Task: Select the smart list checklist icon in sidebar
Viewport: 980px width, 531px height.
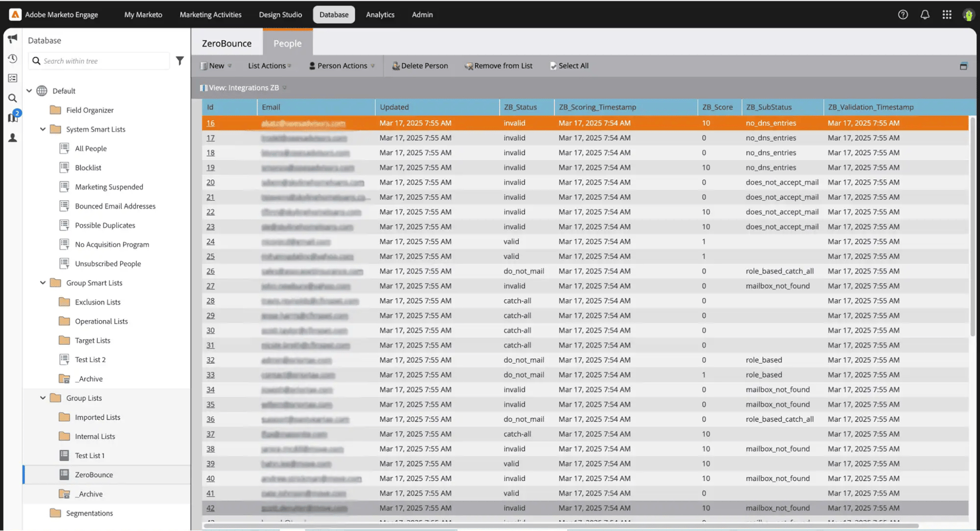Action: [x=12, y=78]
